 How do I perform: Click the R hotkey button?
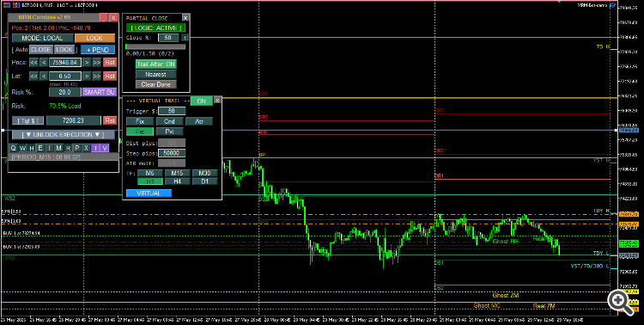pyautogui.click(x=68, y=148)
